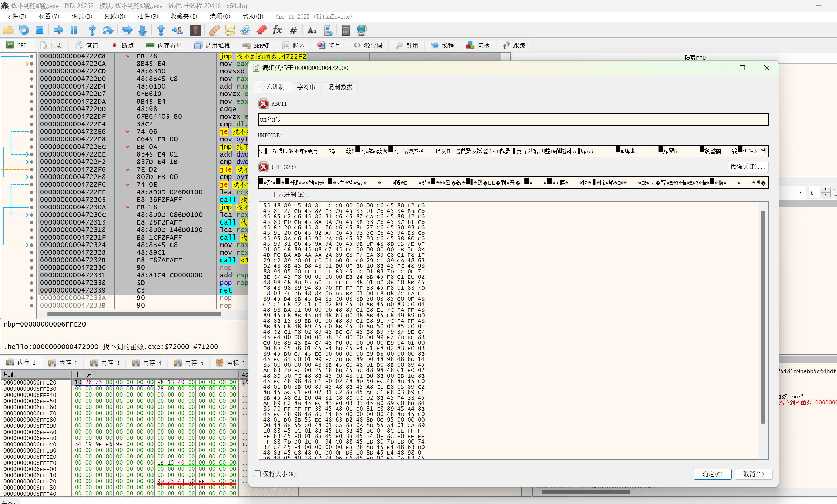
Task: Open preferences via the Az icon
Action: 311,30
